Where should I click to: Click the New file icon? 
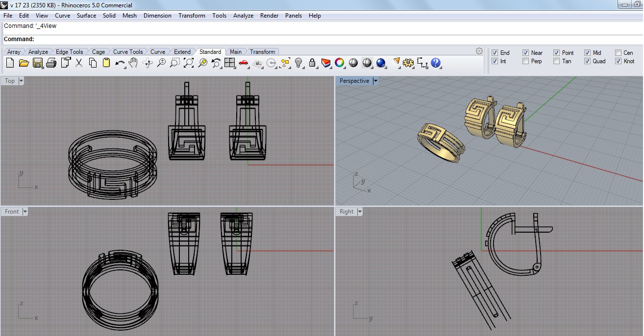pos(10,63)
